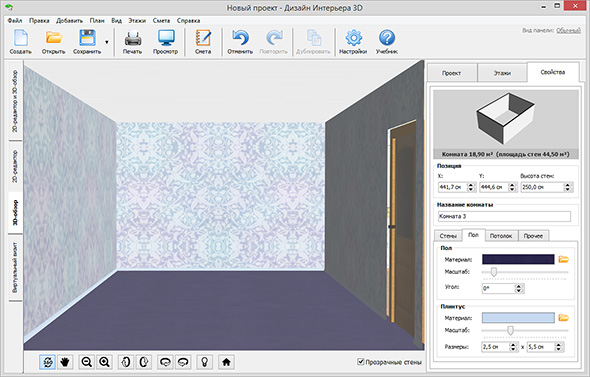Step the floor Угол angle spinner
Viewport: 590px width, 377px height.
[x=519, y=289]
